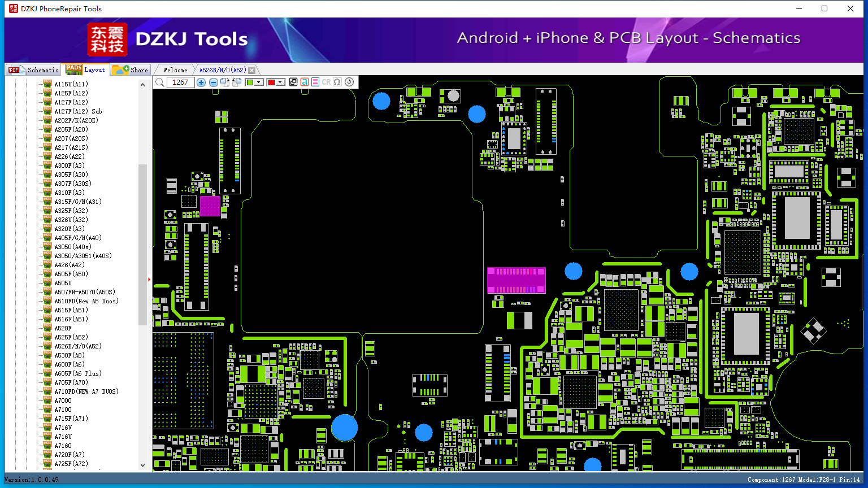
Task: Click the model tree scrollbar up arrow
Action: pyautogui.click(x=142, y=85)
